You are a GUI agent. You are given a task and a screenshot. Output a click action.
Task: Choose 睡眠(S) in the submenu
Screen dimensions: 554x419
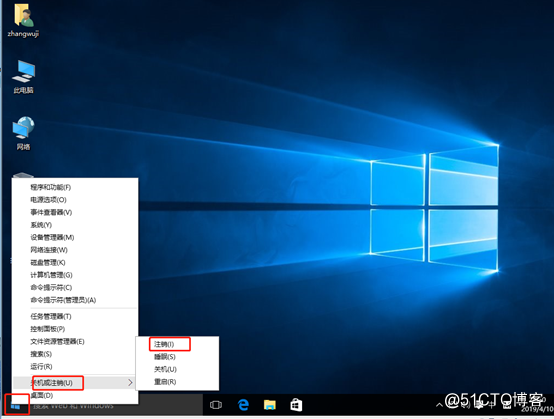[x=177, y=357]
